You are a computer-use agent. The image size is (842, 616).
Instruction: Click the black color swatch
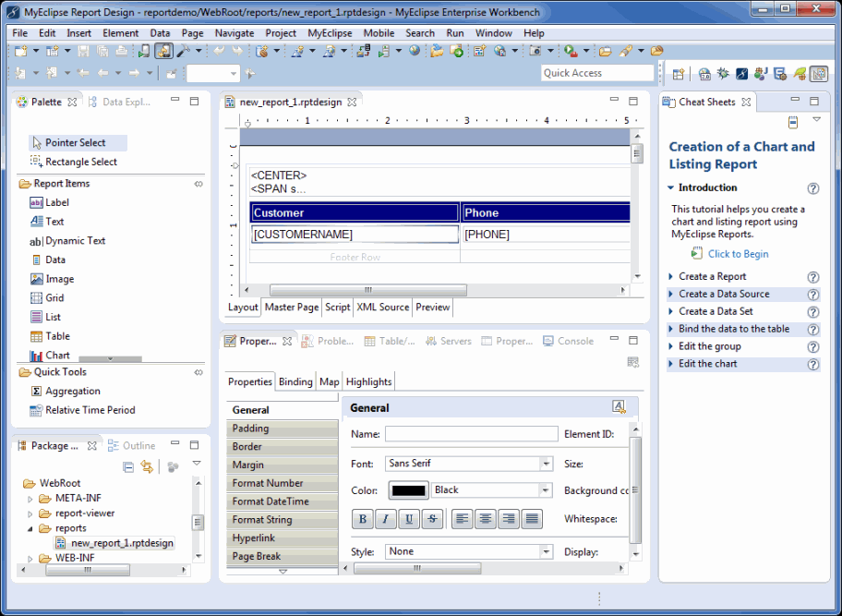[408, 490]
